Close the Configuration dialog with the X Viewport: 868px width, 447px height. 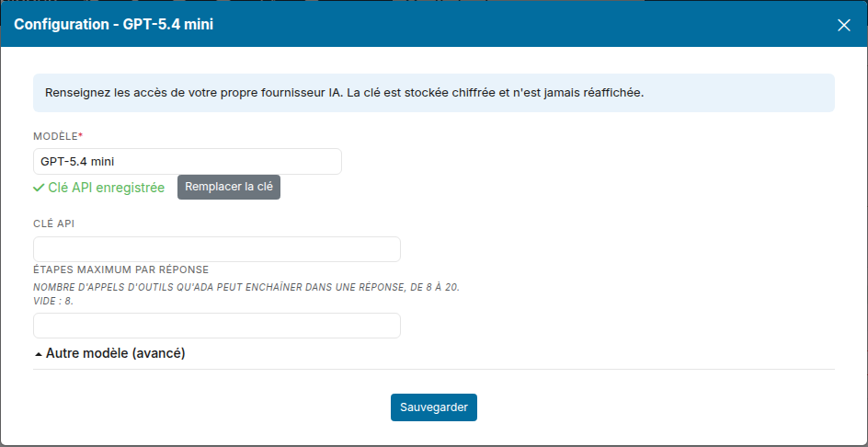click(x=844, y=25)
